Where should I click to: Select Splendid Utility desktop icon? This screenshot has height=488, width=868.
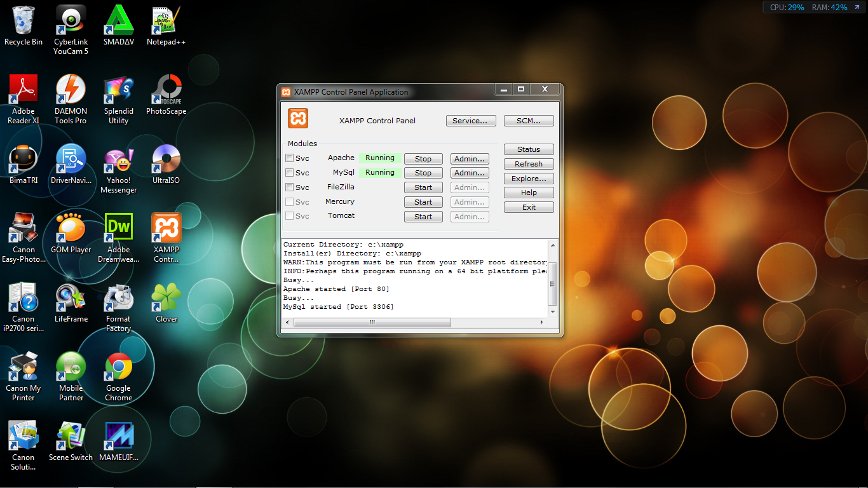119,99
